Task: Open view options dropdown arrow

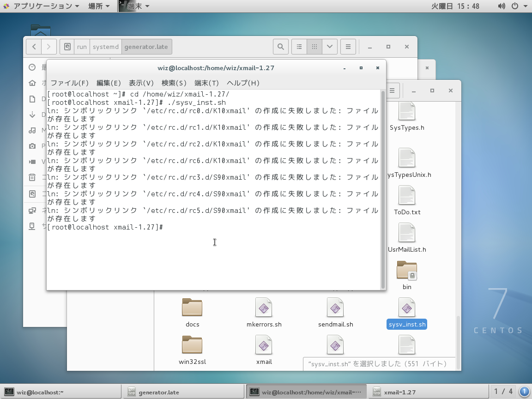Action: pyautogui.click(x=329, y=47)
